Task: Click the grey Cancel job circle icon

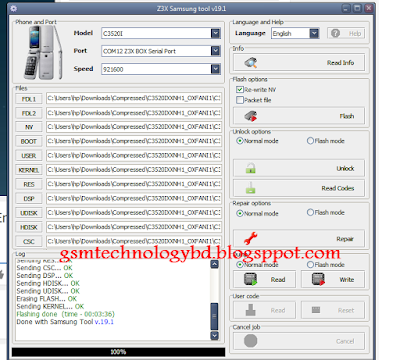Action: 251,341
